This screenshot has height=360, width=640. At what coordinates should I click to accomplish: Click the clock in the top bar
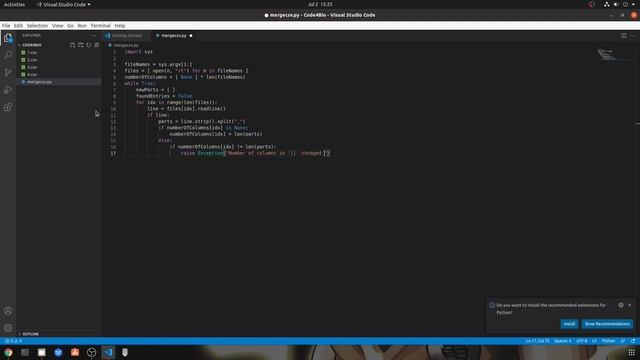320,4
